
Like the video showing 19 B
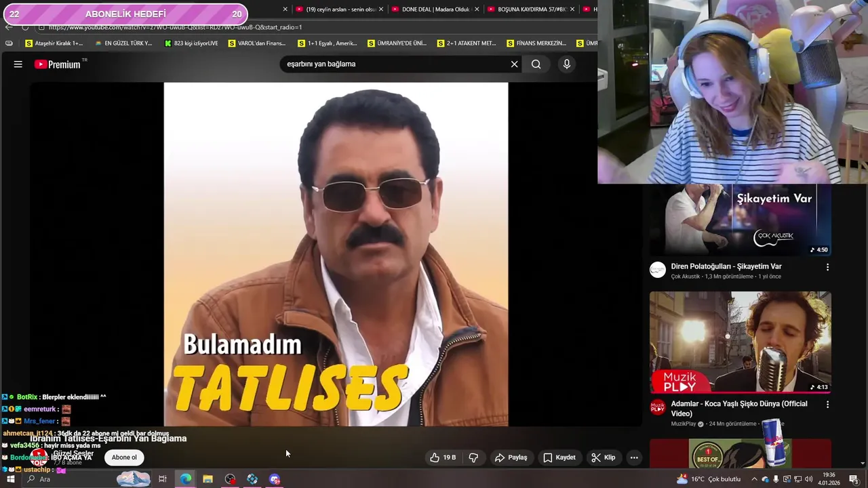pyautogui.click(x=442, y=457)
